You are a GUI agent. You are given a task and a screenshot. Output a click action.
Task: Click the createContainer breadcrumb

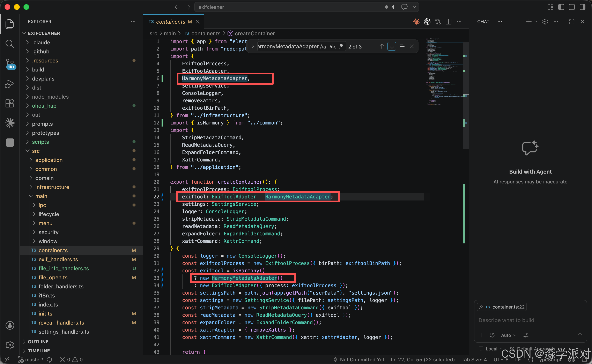[254, 33]
